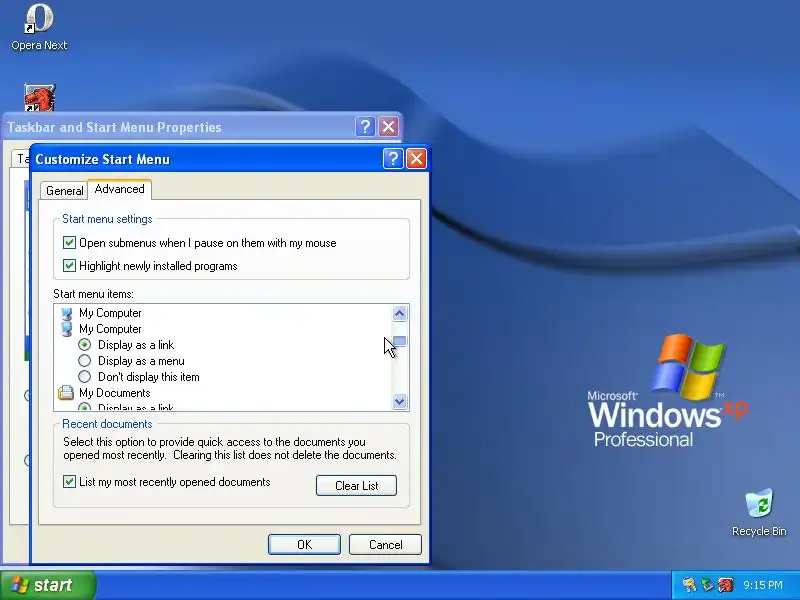The image size is (800, 600).
Task: Toggle List my most recently opened documents
Action: pos(69,482)
